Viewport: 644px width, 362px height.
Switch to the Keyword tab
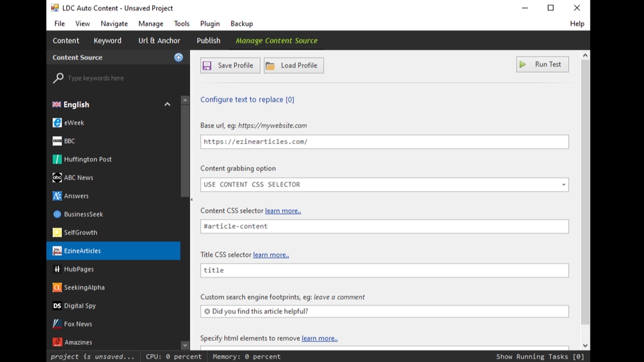tap(107, 41)
